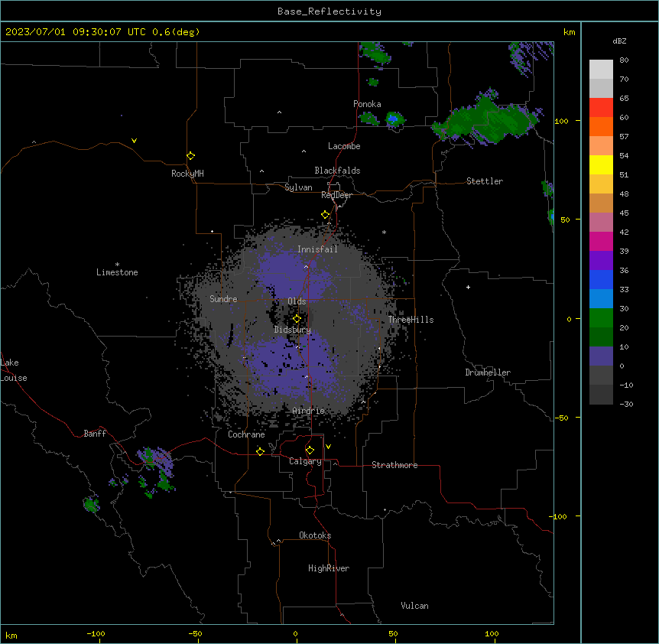The height and width of the screenshot is (644, 659).
Task: Click the 42 dBZ magenta color swatch
Action: click(x=601, y=241)
